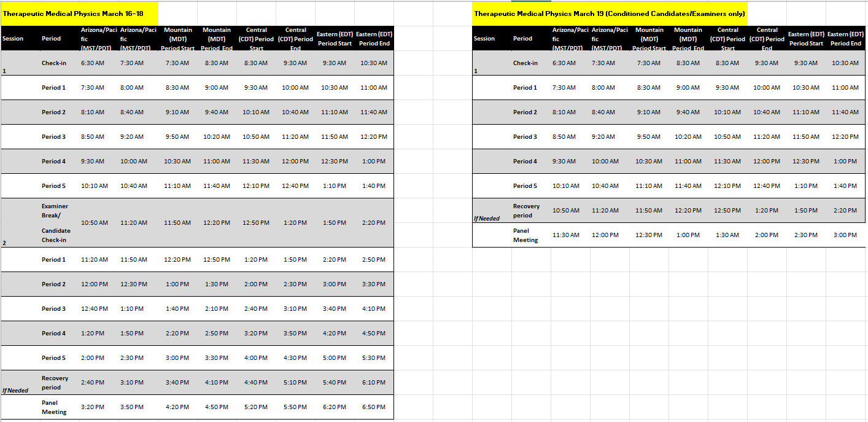This screenshot has height=422, width=868.
Task: Click '11:20 AM' in Session 2 Period 1 row
Action: (x=95, y=260)
